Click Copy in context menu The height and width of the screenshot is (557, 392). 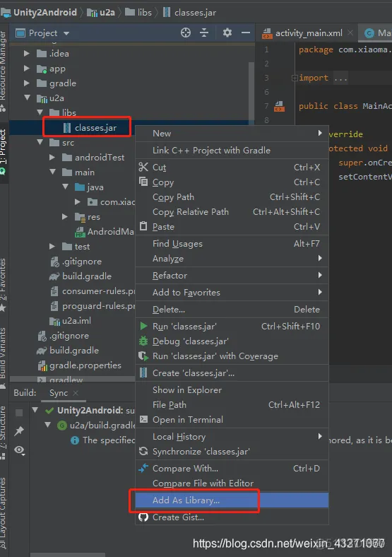pyautogui.click(x=232, y=182)
